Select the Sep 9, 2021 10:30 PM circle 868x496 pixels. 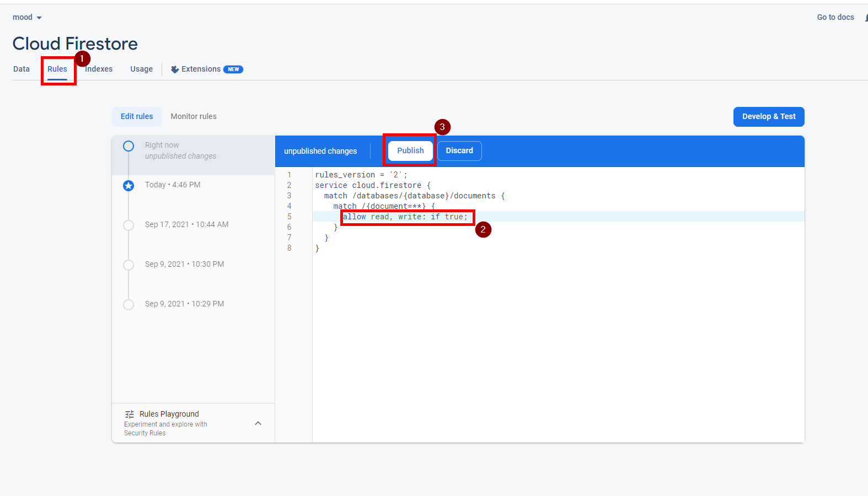pyautogui.click(x=128, y=265)
